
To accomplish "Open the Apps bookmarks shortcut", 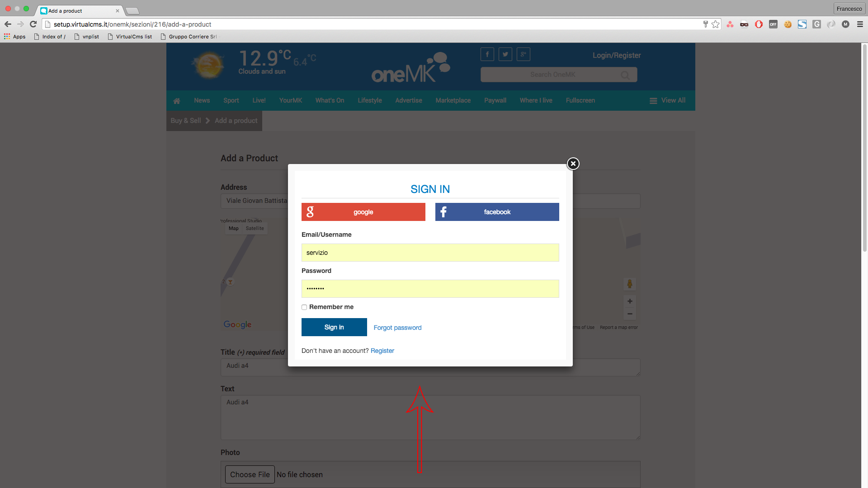I will point(15,37).
